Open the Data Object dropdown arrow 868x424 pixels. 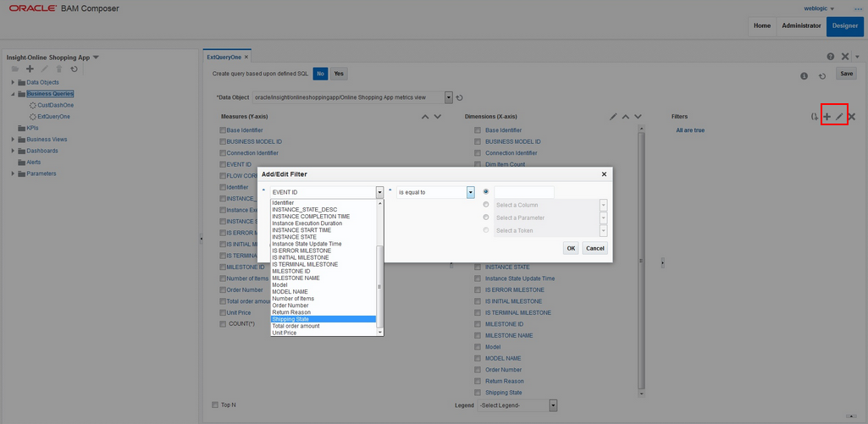(x=449, y=97)
